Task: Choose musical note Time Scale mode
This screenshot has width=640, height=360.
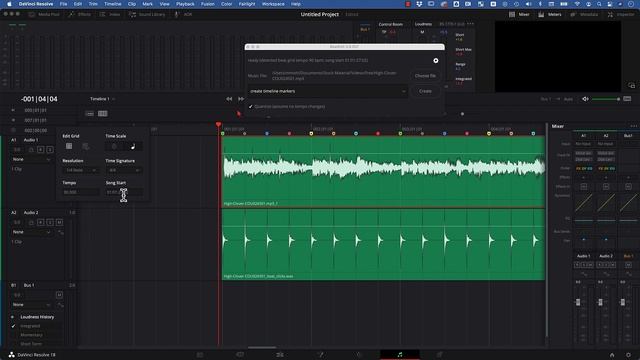Action: pyautogui.click(x=133, y=146)
